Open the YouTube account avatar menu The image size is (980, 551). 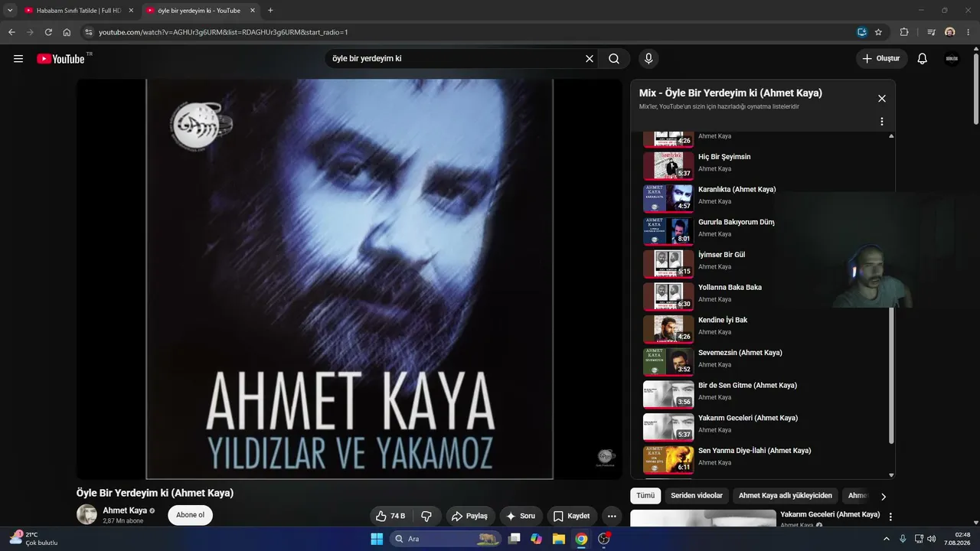tap(952, 59)
